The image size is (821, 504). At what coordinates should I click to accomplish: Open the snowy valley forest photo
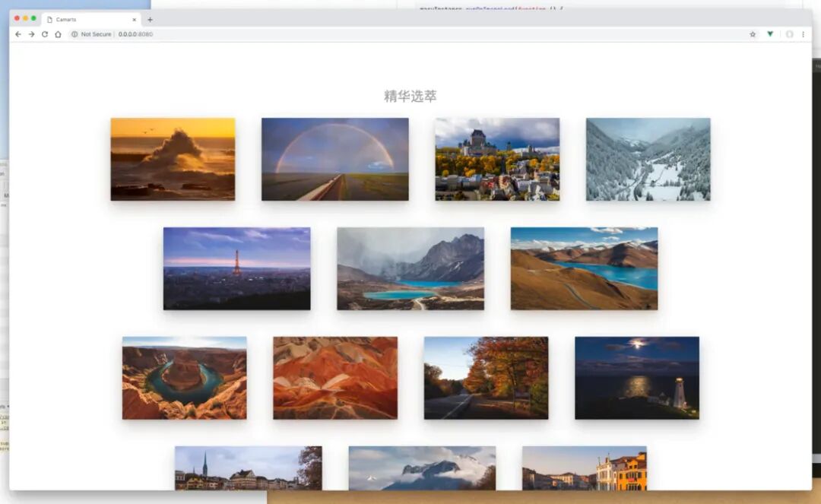pyautogui.click(x=648, y=159)
